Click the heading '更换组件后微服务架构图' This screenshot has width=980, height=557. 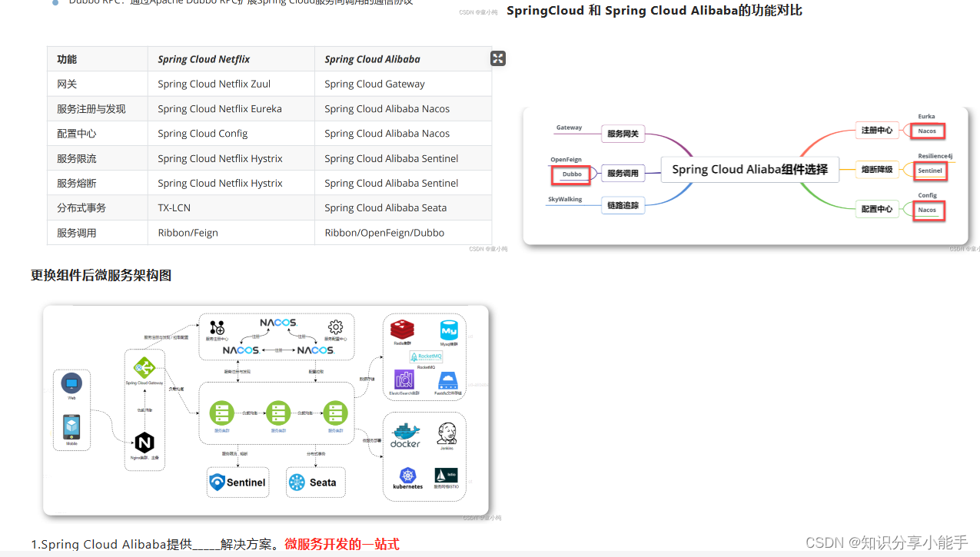(101, 275)
